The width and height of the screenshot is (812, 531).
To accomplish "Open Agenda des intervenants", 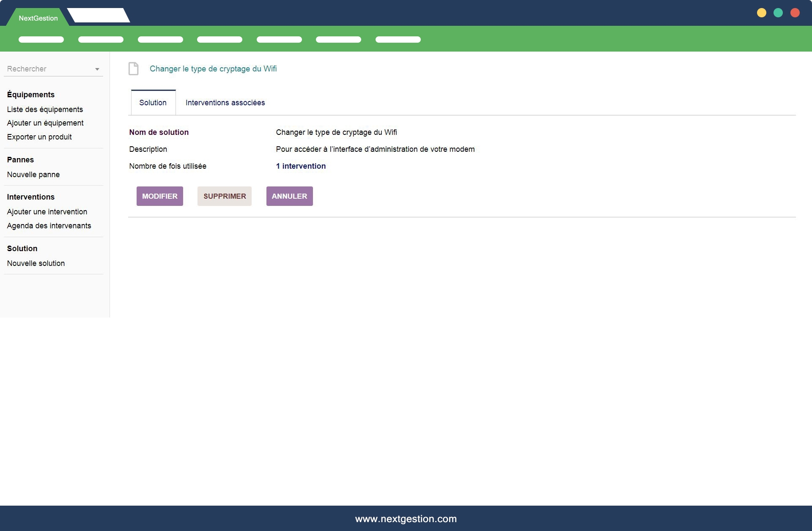I will (x=49, y=226).
